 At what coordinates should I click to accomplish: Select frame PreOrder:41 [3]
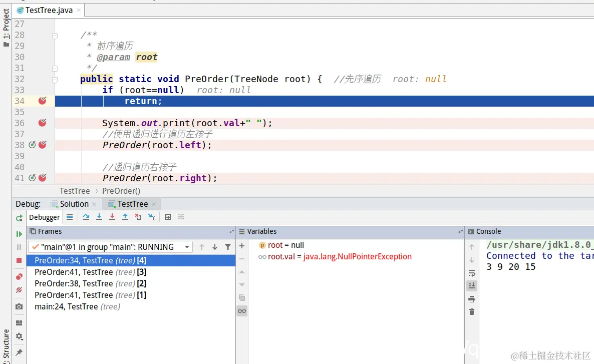(131, 272)
